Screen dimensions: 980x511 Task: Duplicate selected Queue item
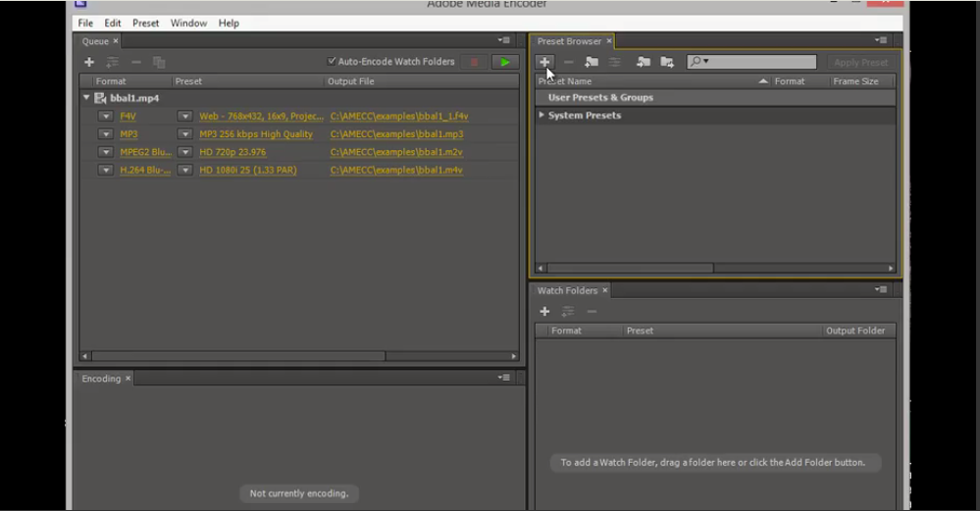(x=159, y=62)
